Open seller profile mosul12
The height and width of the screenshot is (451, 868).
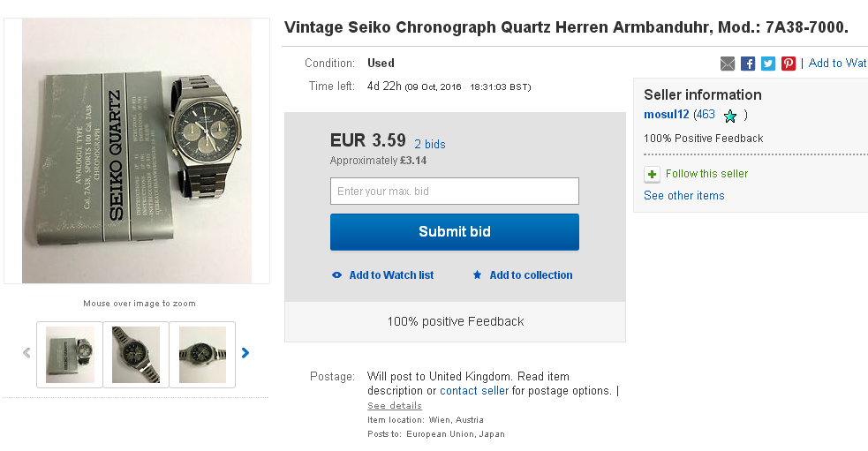pyautogui.click(x=666, y=115)
